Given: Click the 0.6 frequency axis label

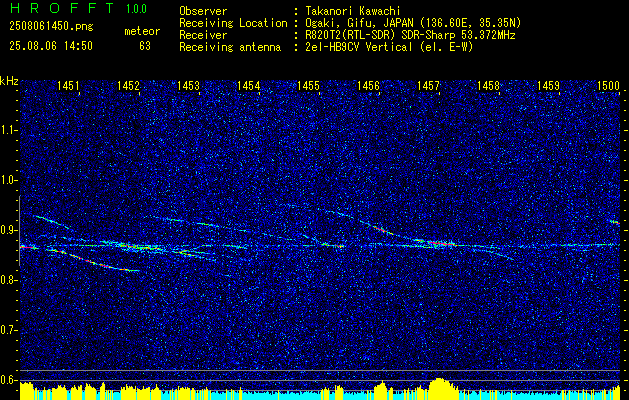Looking at the screenshot, I should (x=7, y=380).
